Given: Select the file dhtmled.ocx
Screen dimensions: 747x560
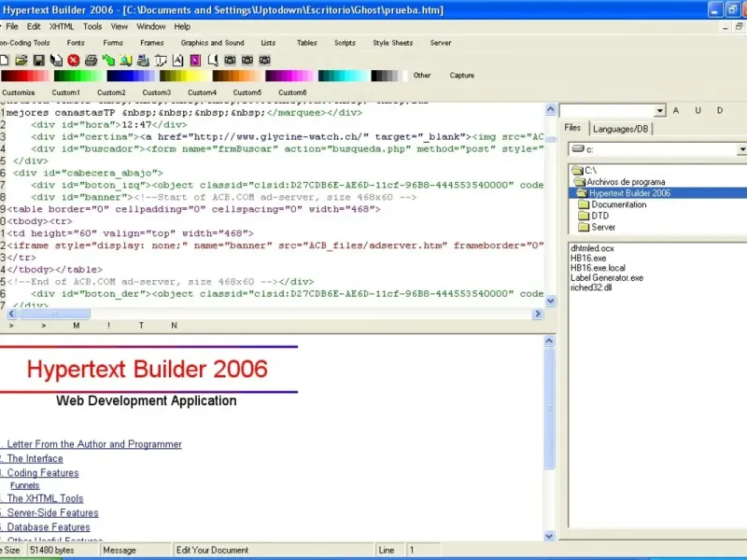Looking at the screenshot, I should [592, 248].
